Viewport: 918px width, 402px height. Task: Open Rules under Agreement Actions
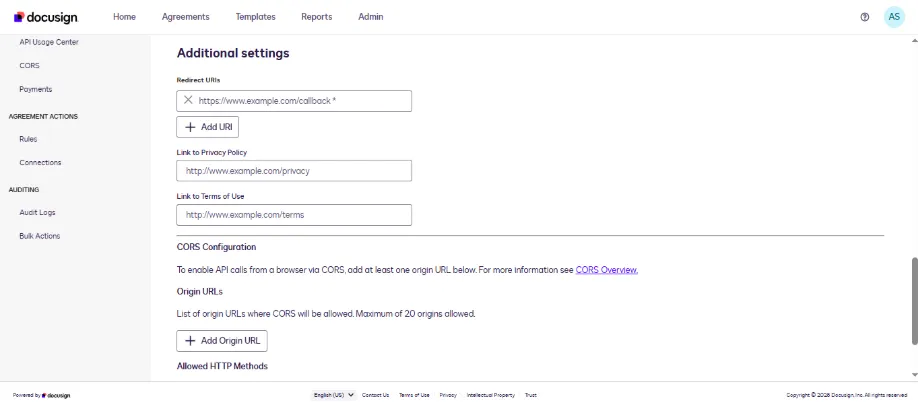tap(28, 139)
